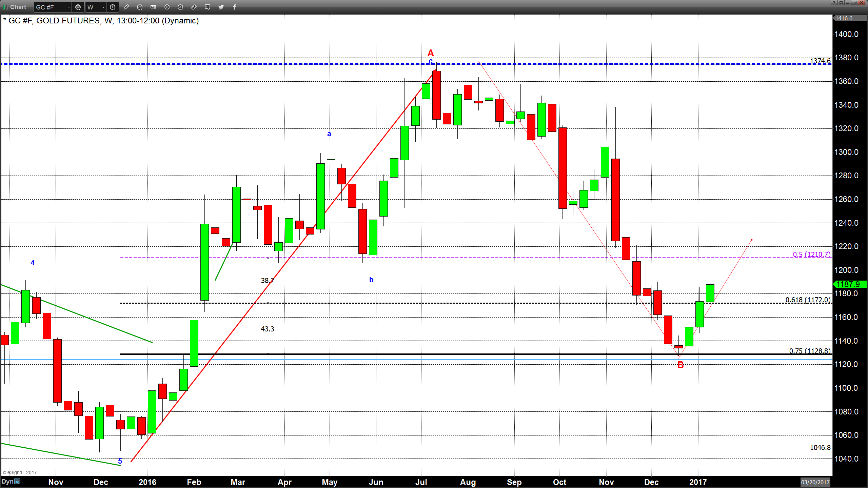This screenshot has height=488, width=868.
Task: Open the help question mark button
Action: (x=834, y=2)
